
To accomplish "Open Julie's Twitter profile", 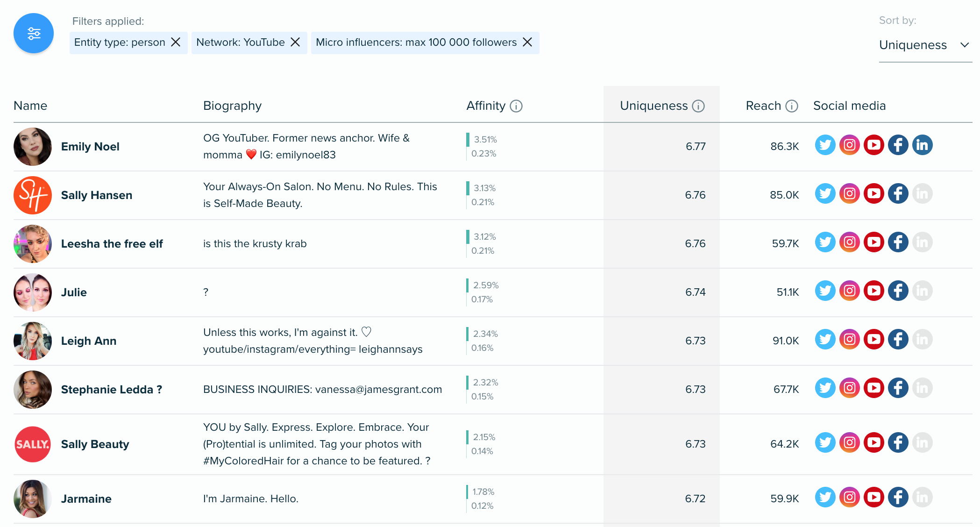I will (x=825, y=291).
